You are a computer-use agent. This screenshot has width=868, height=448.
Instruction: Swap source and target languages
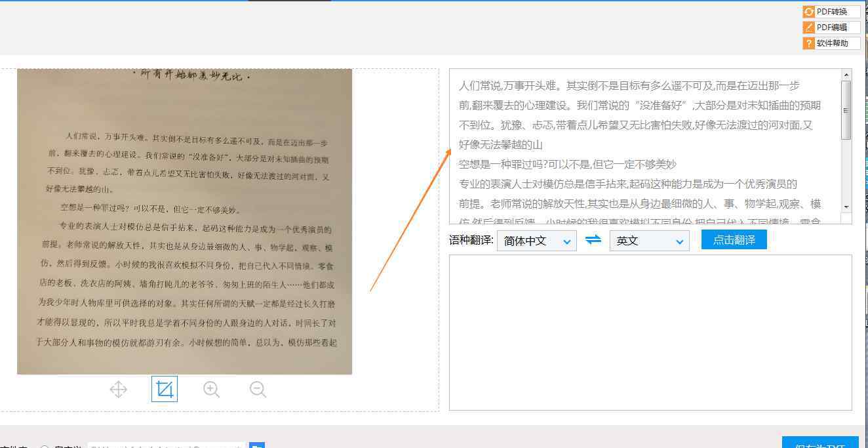593,240
